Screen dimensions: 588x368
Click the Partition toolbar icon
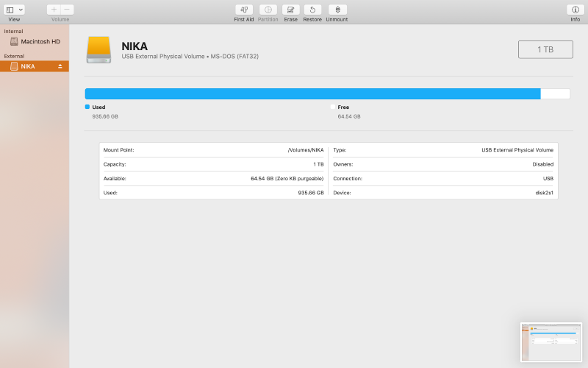[x=268, y=10]
